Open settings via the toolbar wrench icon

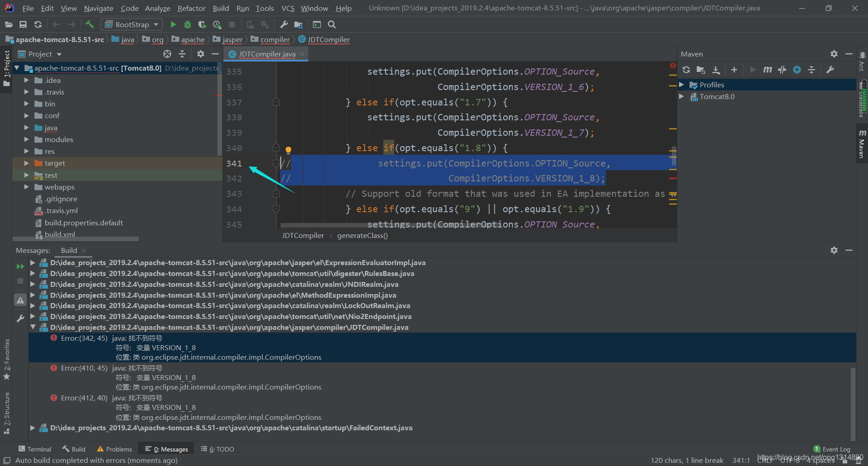pos(284,24)
